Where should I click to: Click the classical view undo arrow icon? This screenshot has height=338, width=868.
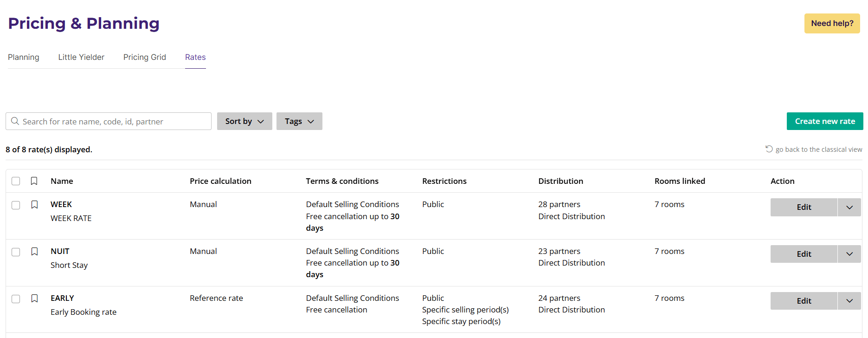point(769,149)
